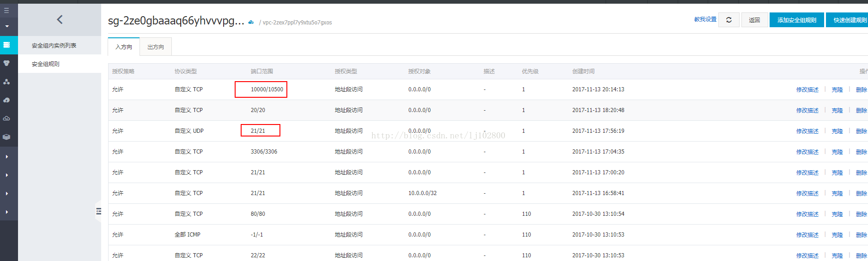This screenshot has height=261, width=868.
Task: Select the 2017-11-13 20:14:13 timestamp
Action: click(x=598, y=89)
